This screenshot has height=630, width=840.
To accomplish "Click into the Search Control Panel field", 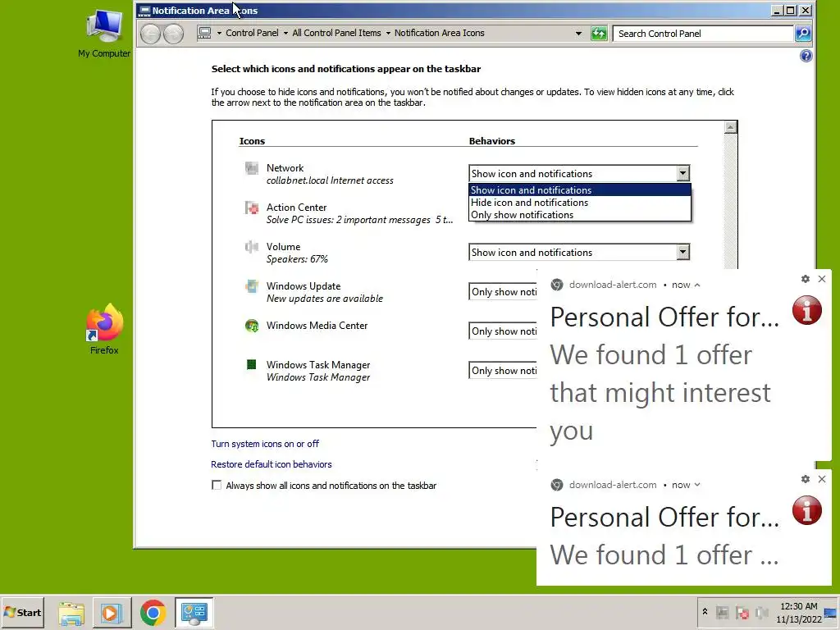I will (x=702, y=33).
